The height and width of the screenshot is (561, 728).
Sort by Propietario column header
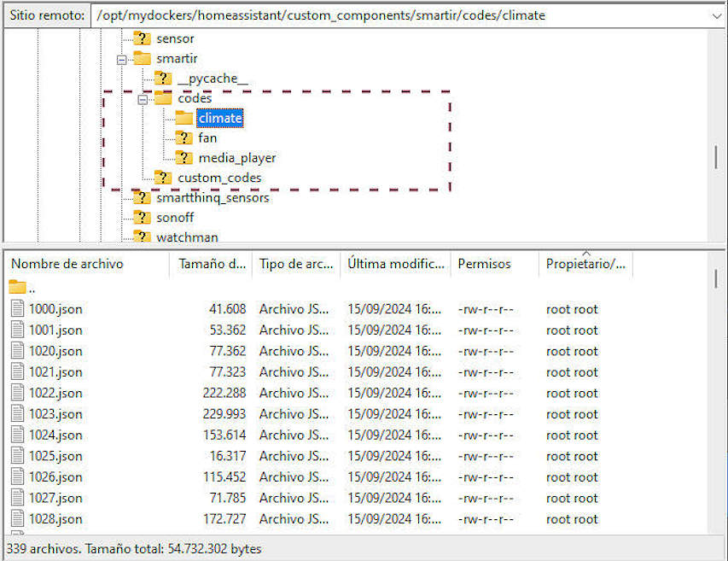[x=586, y=264]
